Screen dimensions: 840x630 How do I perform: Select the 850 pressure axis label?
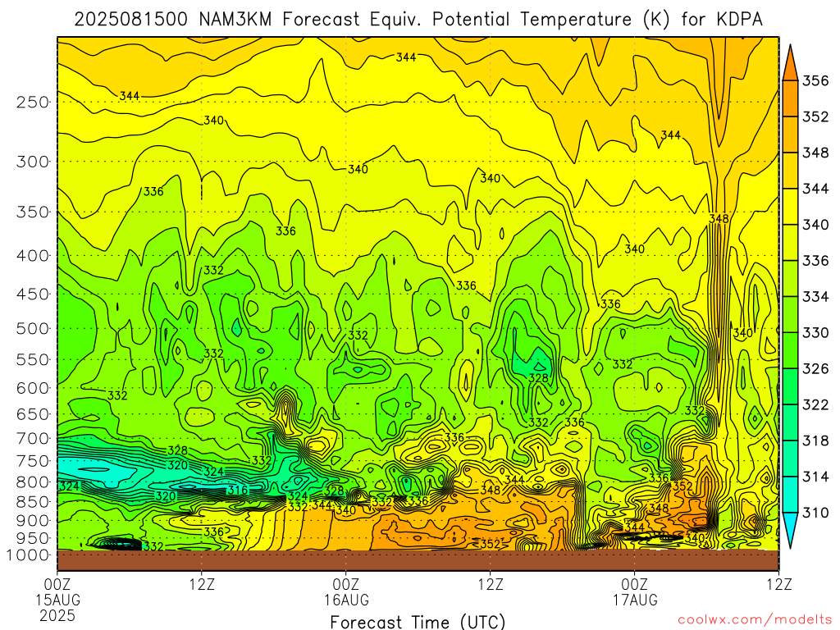point(33,501)
